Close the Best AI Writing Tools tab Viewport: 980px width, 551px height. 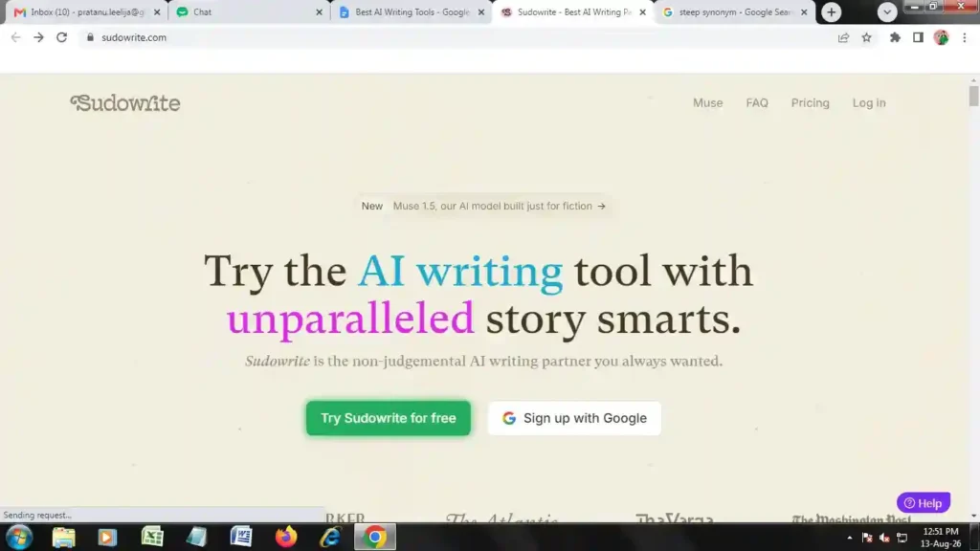click(x=481, y=11)
